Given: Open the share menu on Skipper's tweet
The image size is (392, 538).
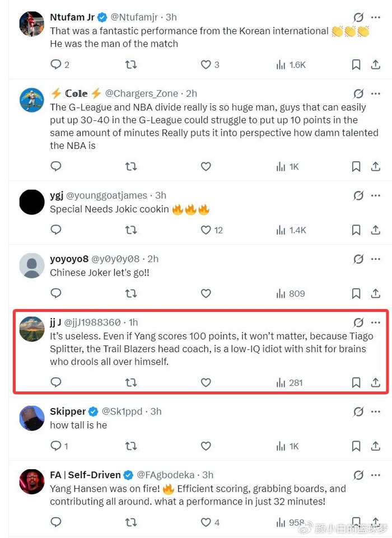Looking at the screenshot, I should point(376,446).
